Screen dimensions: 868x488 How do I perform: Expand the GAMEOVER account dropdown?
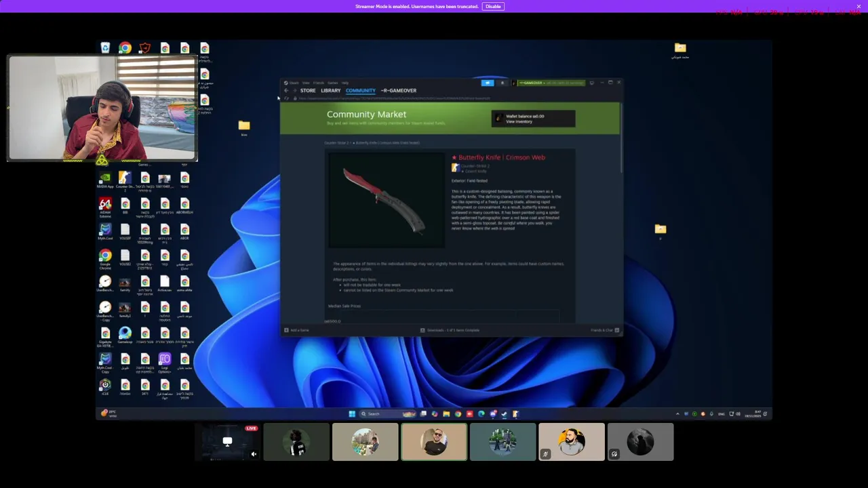[x=550, y=83]
